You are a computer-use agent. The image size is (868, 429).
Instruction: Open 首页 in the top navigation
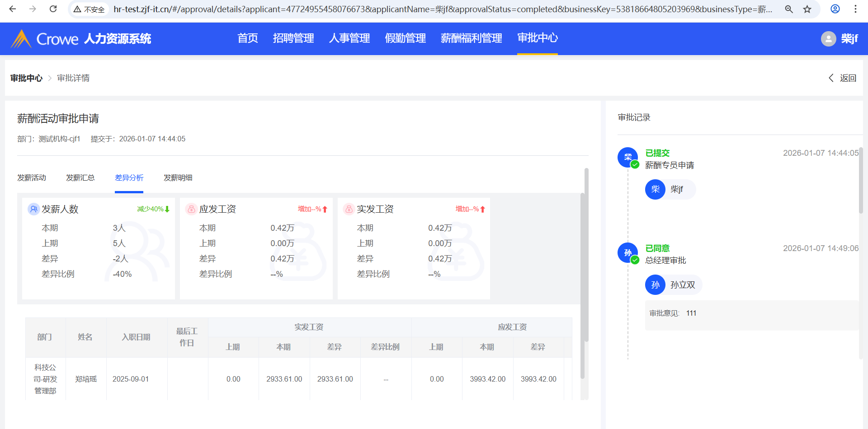[x=248, y=38]
